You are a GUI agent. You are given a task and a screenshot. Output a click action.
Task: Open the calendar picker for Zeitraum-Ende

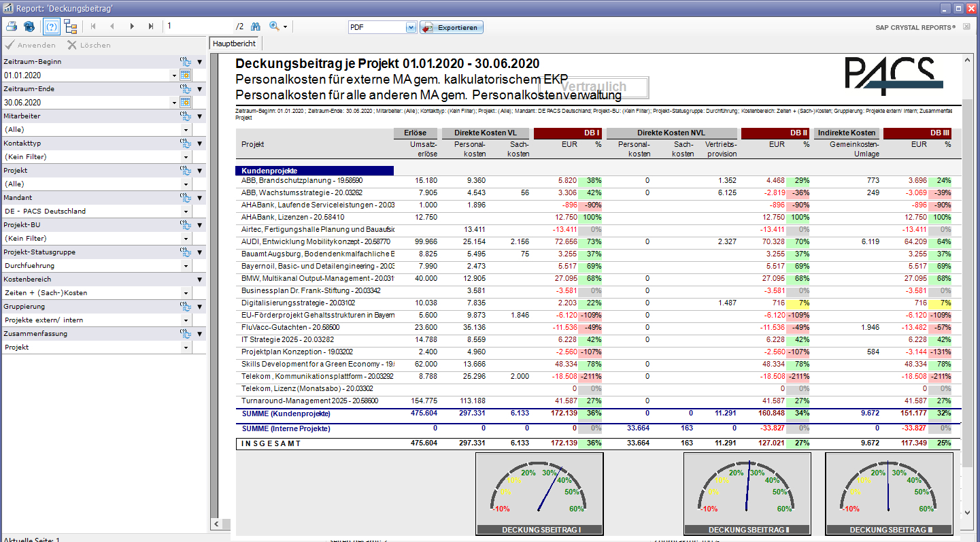tap(185, 102)
